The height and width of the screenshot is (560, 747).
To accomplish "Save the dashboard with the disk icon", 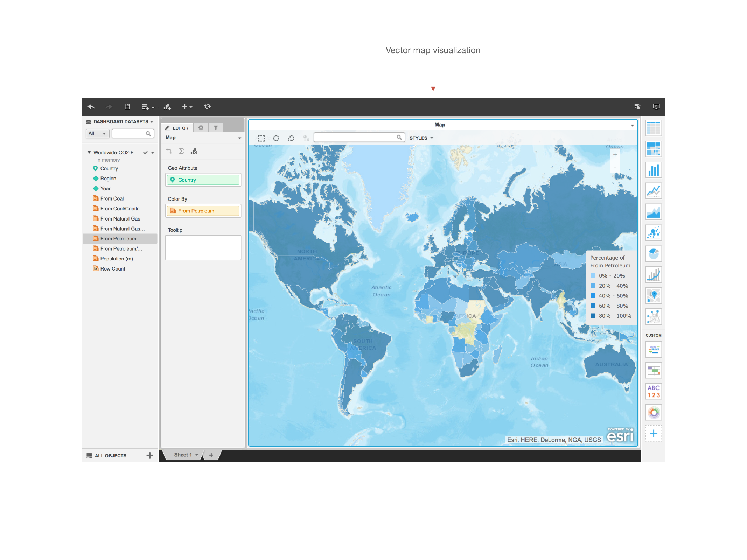I will [x=127, y=106].
